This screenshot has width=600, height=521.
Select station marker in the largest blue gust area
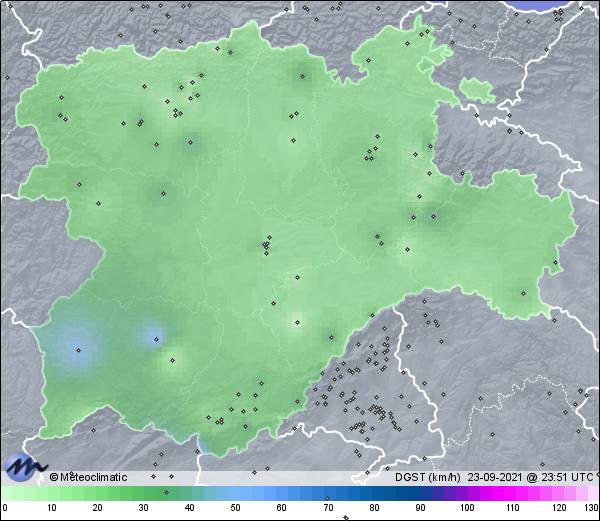coord(78,350)
